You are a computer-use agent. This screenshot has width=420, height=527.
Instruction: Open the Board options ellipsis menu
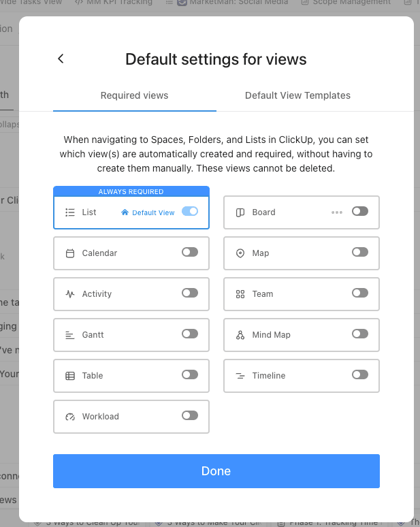[x=337, y=212]
